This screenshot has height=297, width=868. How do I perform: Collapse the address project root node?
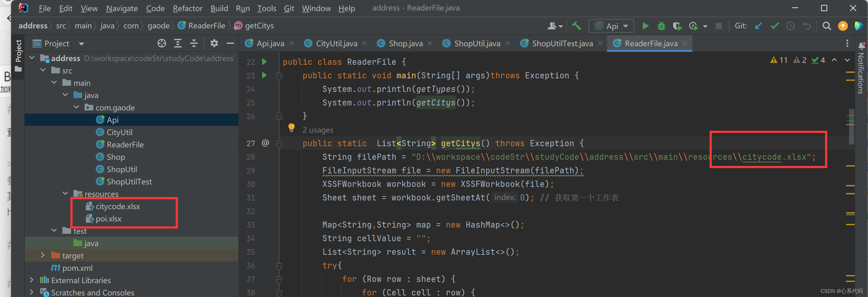tap(32, 58)
